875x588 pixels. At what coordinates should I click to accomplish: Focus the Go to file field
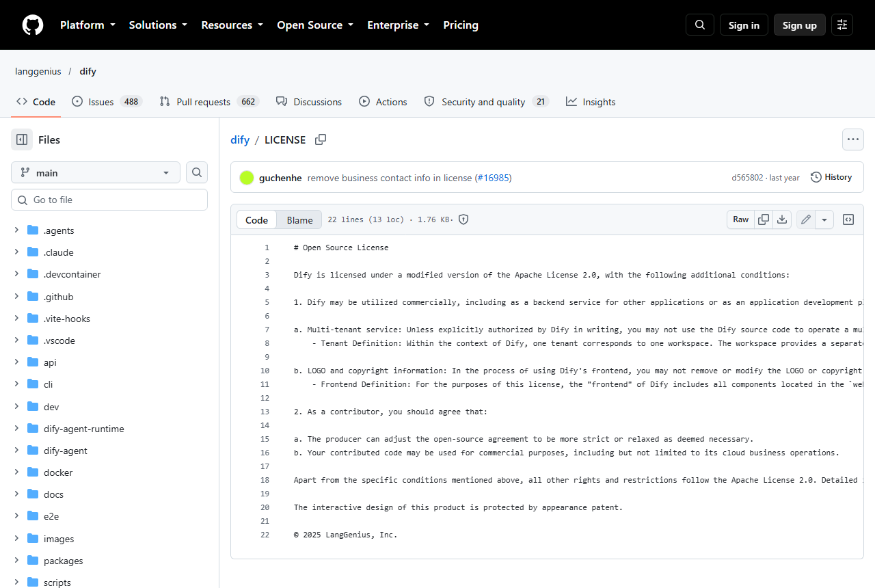pos(109,200)
